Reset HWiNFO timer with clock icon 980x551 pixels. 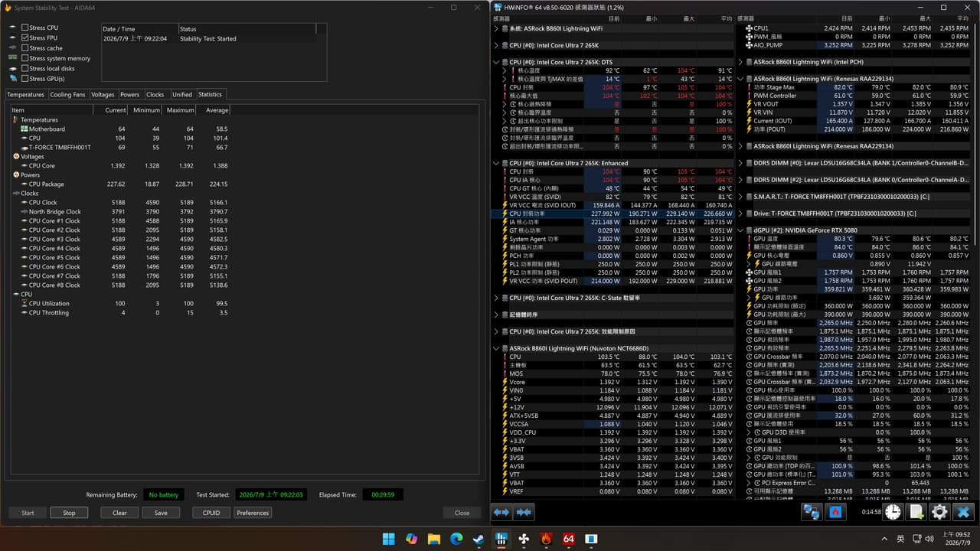point(893,512)
